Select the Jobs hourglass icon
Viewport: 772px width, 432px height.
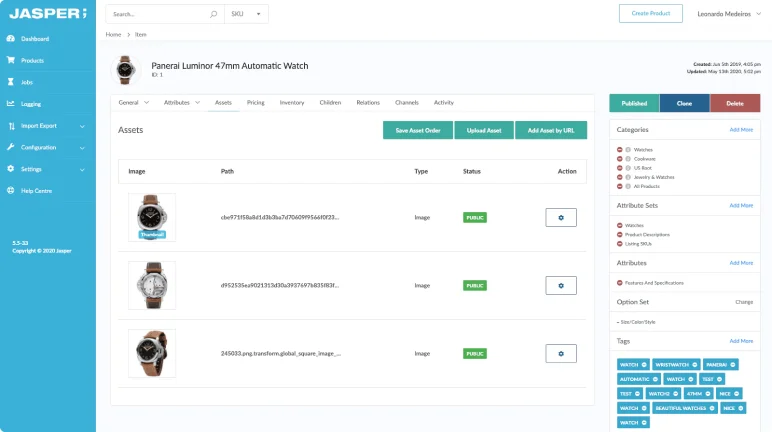click(x=10, y=82)
